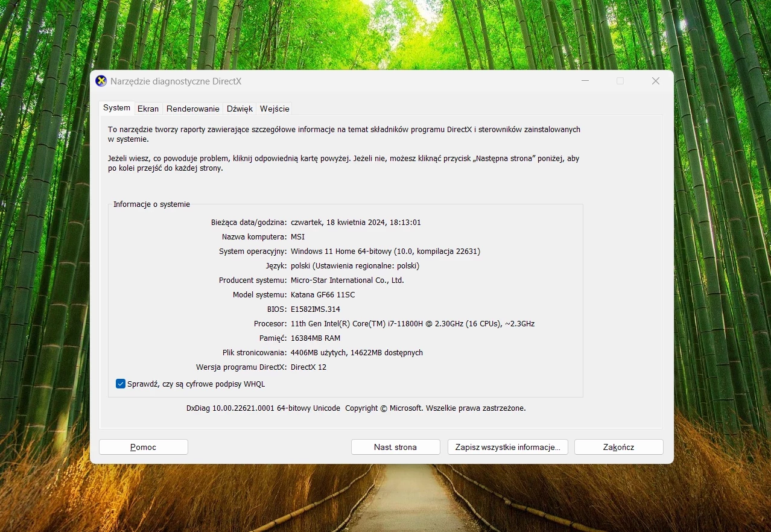Switch to the Dźwięk tab

click(240, 109)
